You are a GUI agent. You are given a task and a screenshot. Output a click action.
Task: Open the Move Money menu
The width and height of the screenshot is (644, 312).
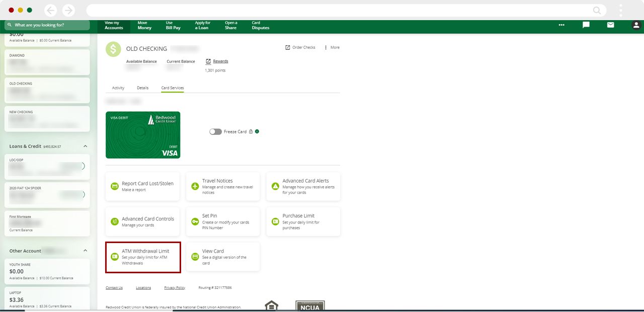coord(144,25)
